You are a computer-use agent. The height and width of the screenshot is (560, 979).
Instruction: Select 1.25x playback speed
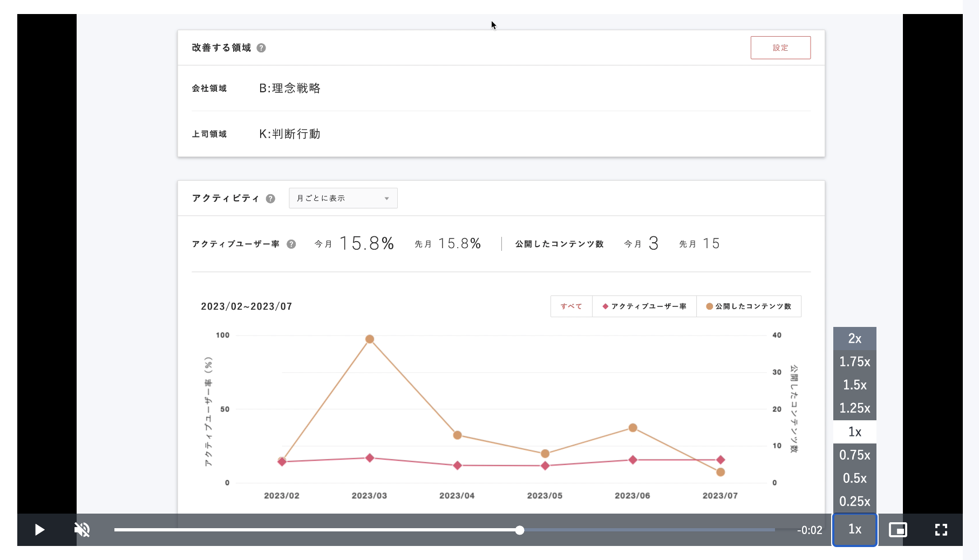tap(854, 408)
